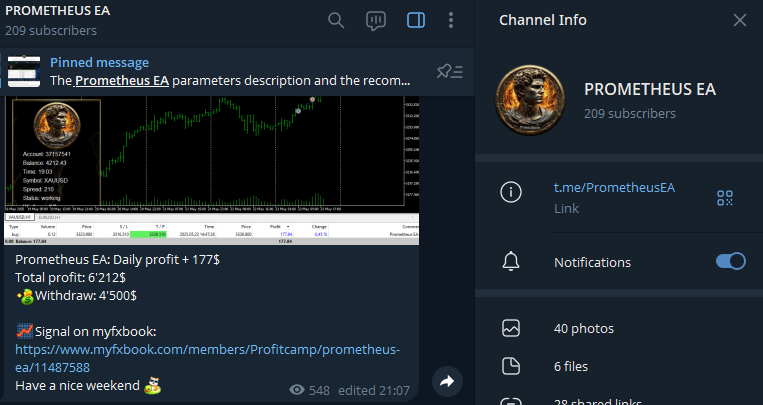Toggle the right sidebar panel icon

click(x=416, y=20)
